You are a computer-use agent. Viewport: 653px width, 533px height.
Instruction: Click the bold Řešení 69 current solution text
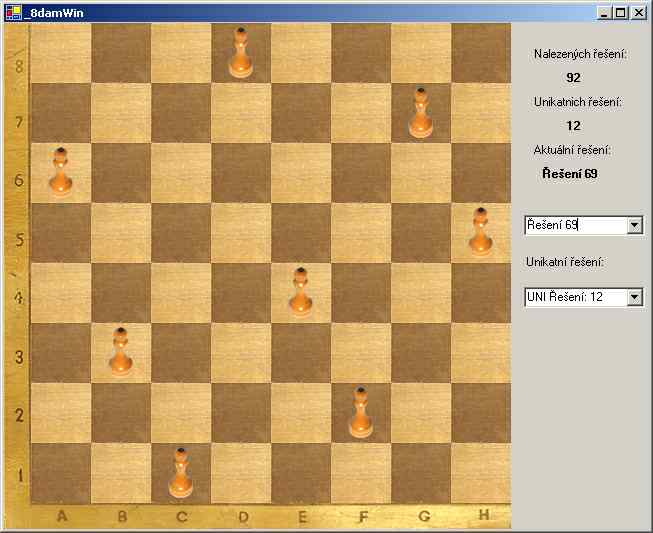point(570,174)
